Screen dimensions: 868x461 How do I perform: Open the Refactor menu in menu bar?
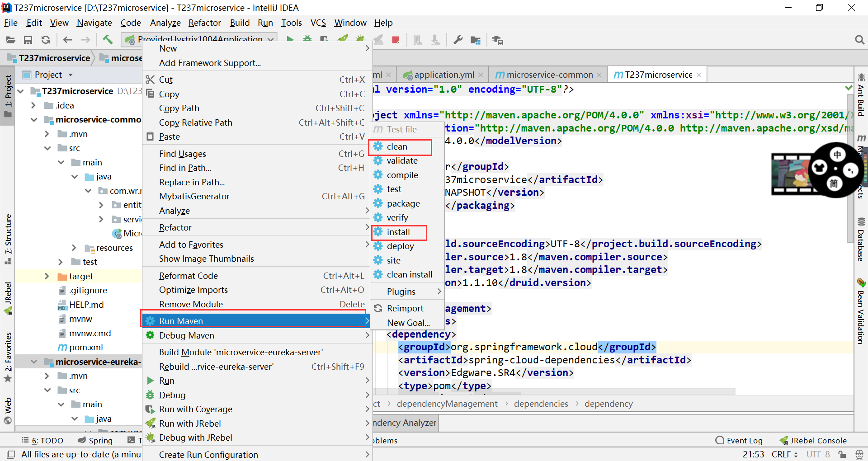pyautogui.click(x=204, y=23)
